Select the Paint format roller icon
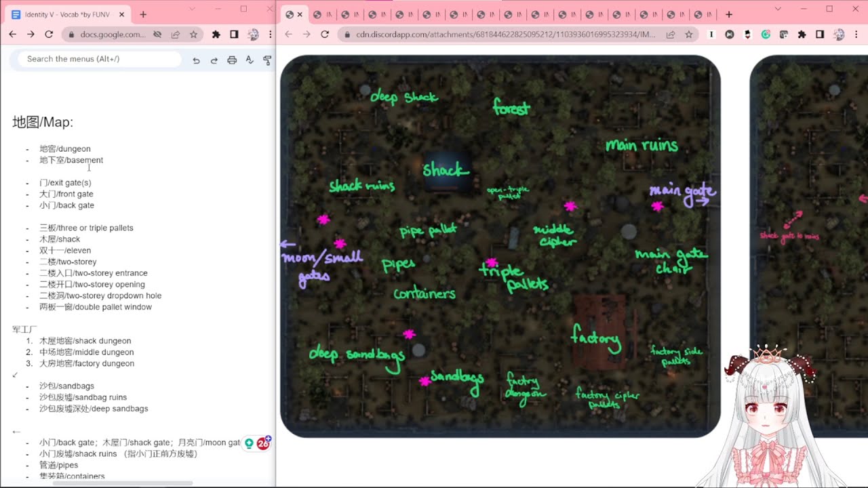The width and height of the screenshot is (868, 488). (267, 60)
